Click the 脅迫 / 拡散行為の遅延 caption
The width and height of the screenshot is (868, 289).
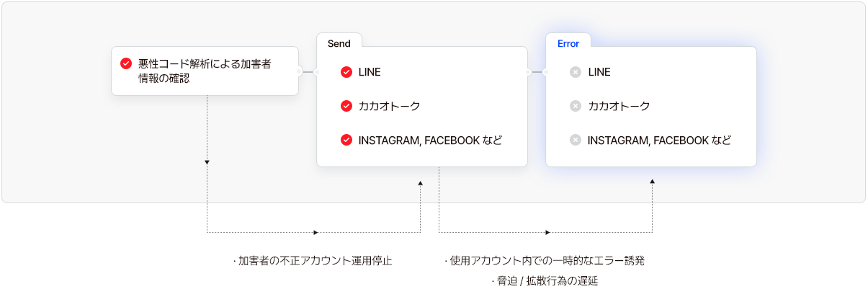click(x=544, y=281)
